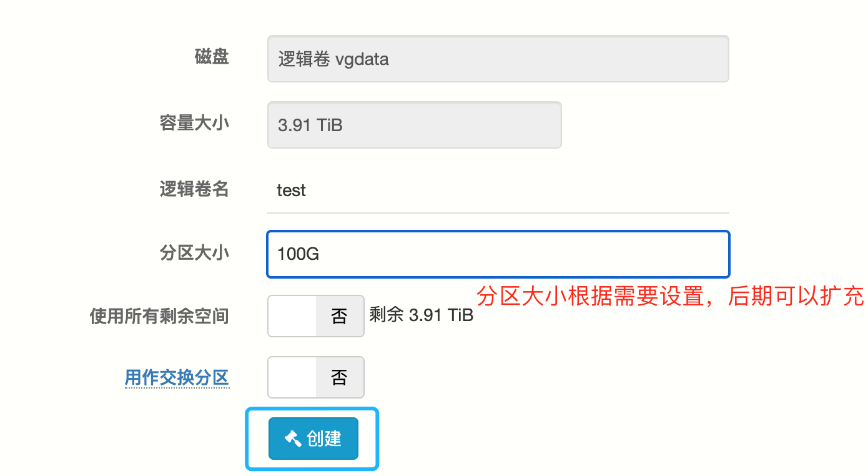Screen dimensions: 868x476
Task: Click the 容量大小 field showing 3.91 TiB
Action: tap(414, 125)
